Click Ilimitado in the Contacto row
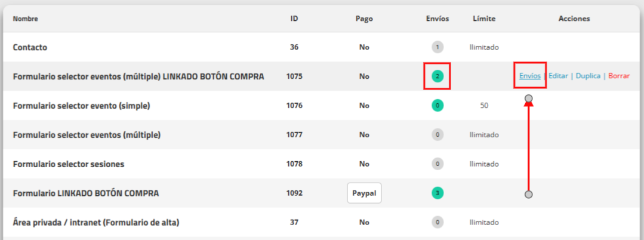The width and height of the screenshot is (644, 240). pos(484,47)
